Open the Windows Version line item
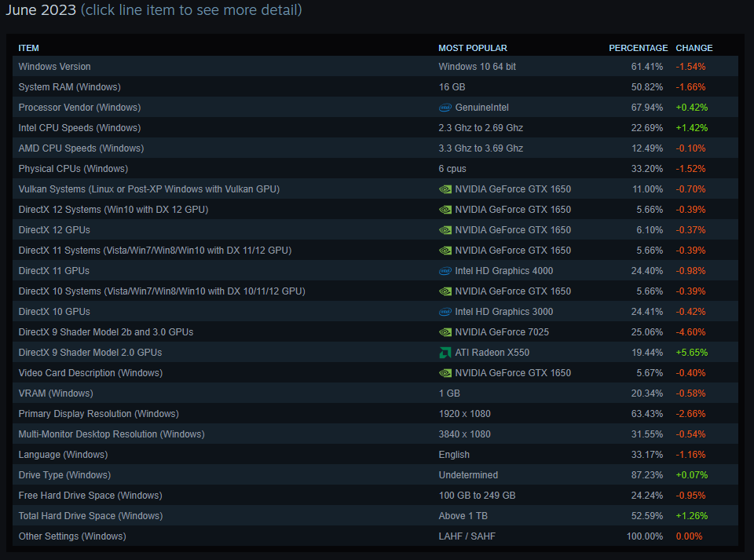754x560 pixels. 375,66
